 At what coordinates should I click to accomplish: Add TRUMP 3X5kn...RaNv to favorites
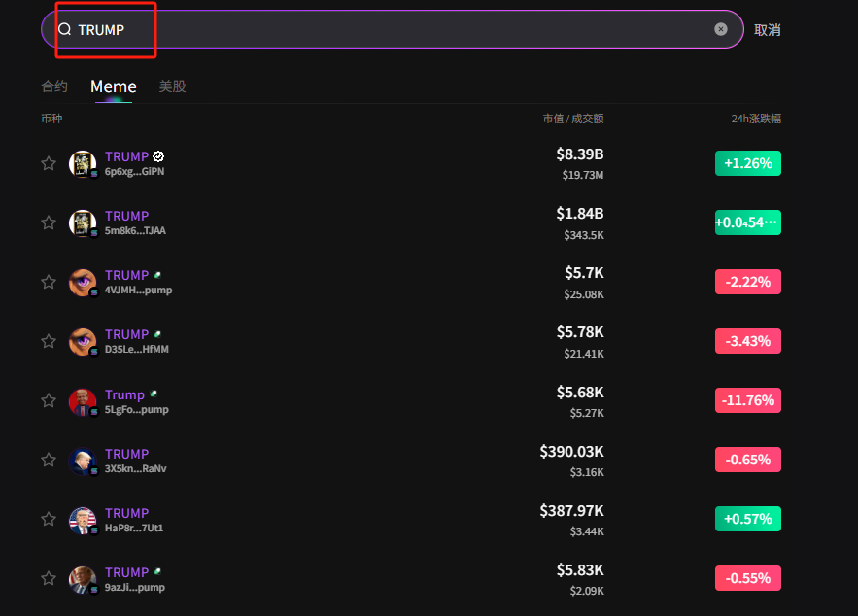click(49, 460)
